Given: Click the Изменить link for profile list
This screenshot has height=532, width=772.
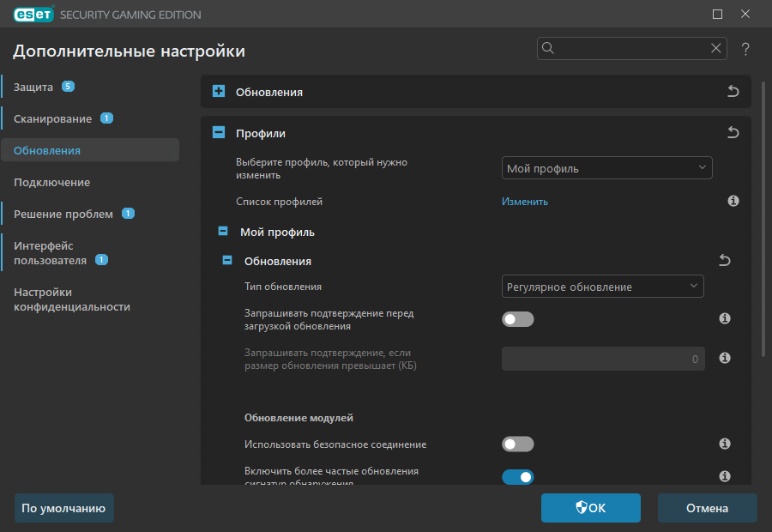Looking at the screenshot, I should [525, 202].
